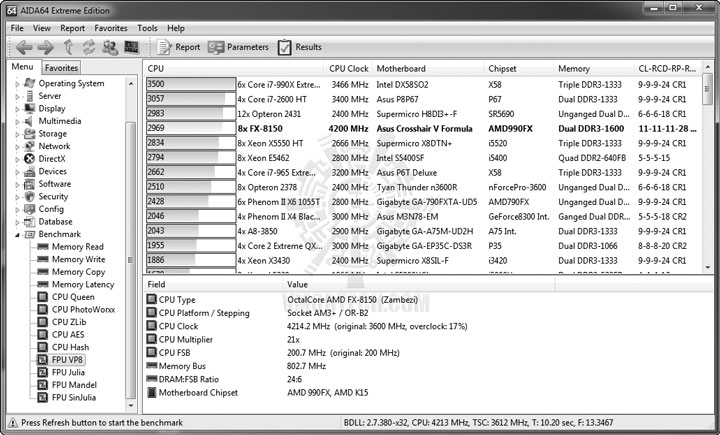
Task: Click the results list scroll down arrow
Action: [x=708, y=267]
